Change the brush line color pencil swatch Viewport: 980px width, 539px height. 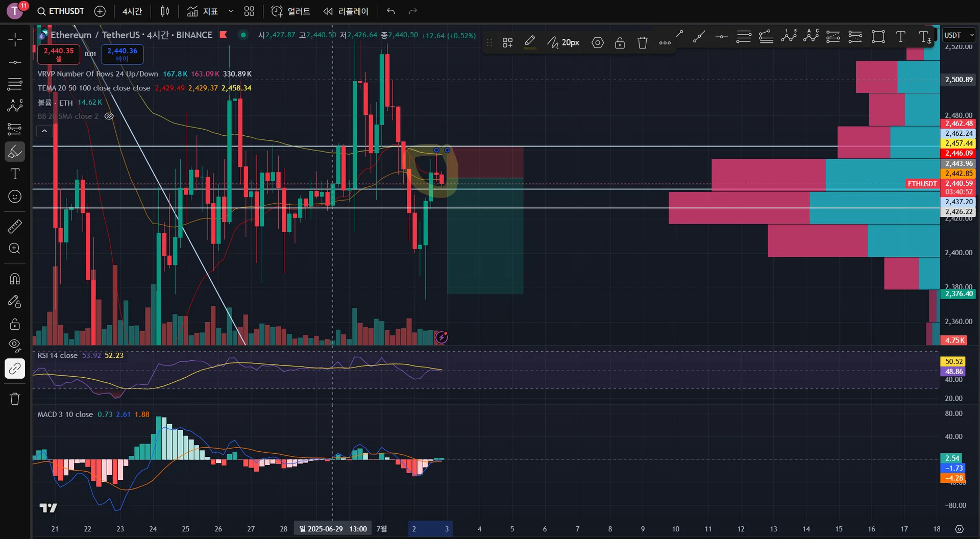pyautogui.click(x=530, y=43)
